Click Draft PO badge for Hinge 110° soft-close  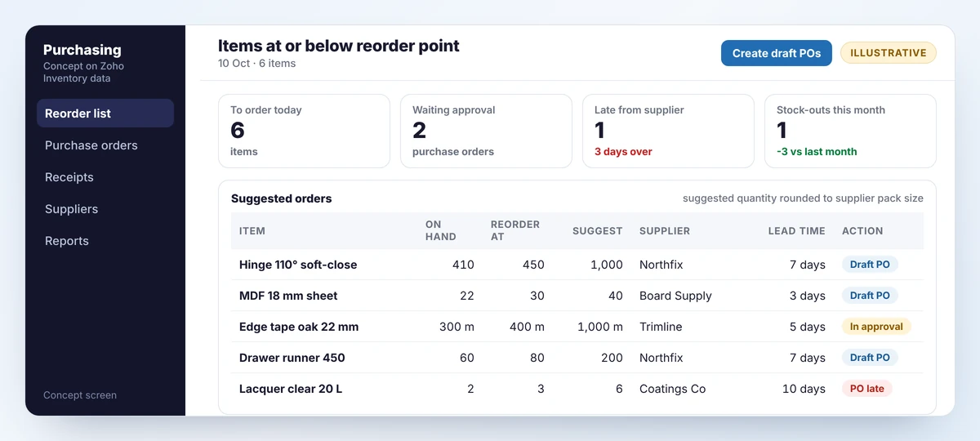click(870, 265)
